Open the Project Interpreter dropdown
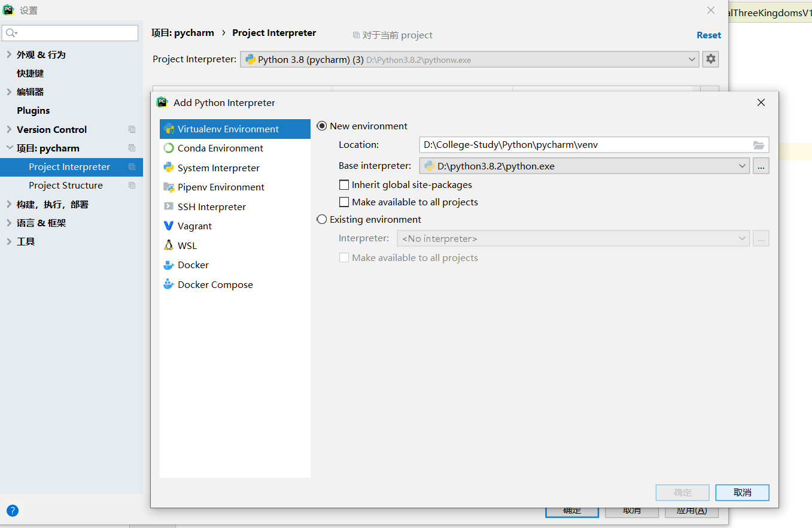The height and width of the screenshot is (528, 812). coord(692,59)
